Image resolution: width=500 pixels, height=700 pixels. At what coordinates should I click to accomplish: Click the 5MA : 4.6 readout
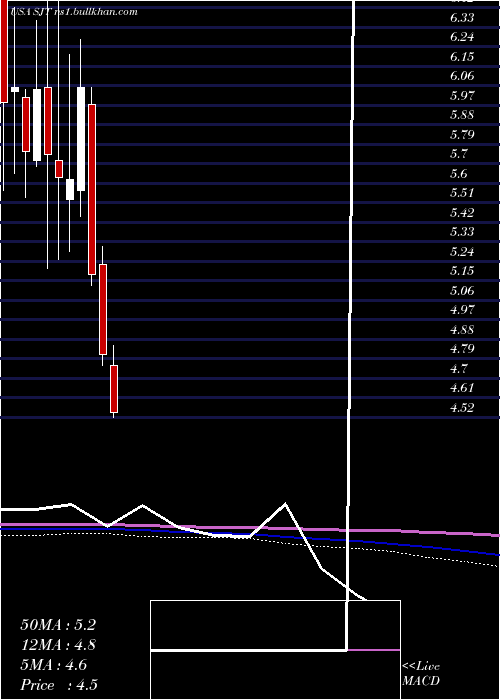[54, 665]
